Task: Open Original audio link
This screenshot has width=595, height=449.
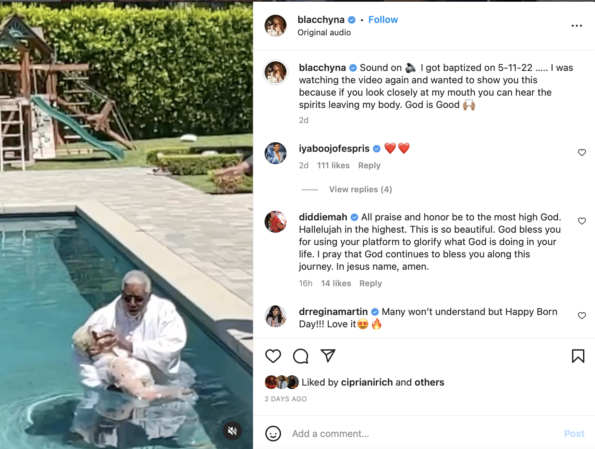Action: click(324, 33)
